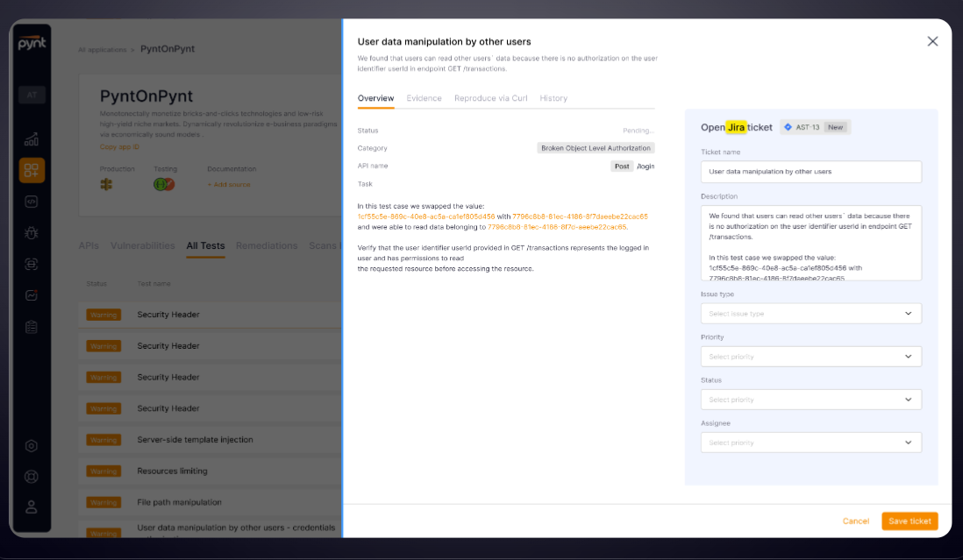Open the vulnerabilities bug icon in sidebar

point(32,233)
